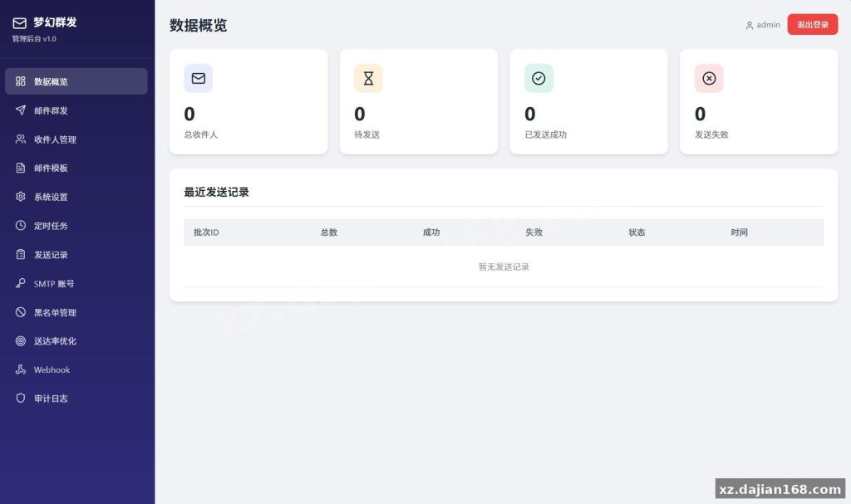Click the target icon for 送达率优化
This screenshot has width=851, height=504.
(x=20, y=340)
